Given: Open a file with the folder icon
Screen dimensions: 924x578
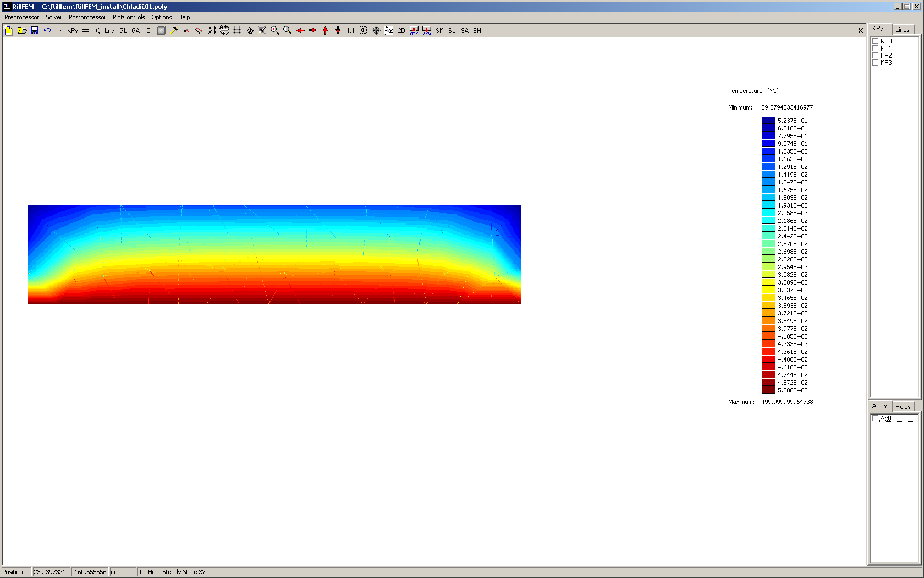Looking at the screenshot, I should click(22, 31).
